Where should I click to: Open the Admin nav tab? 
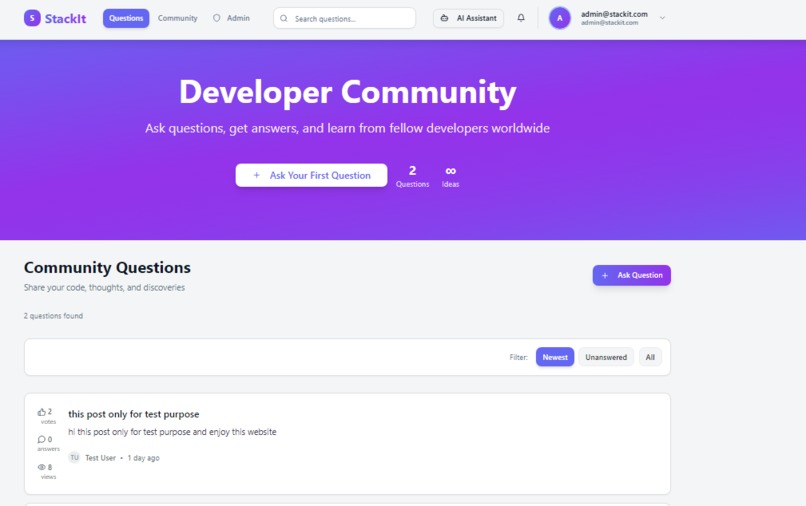click(231, 18)
